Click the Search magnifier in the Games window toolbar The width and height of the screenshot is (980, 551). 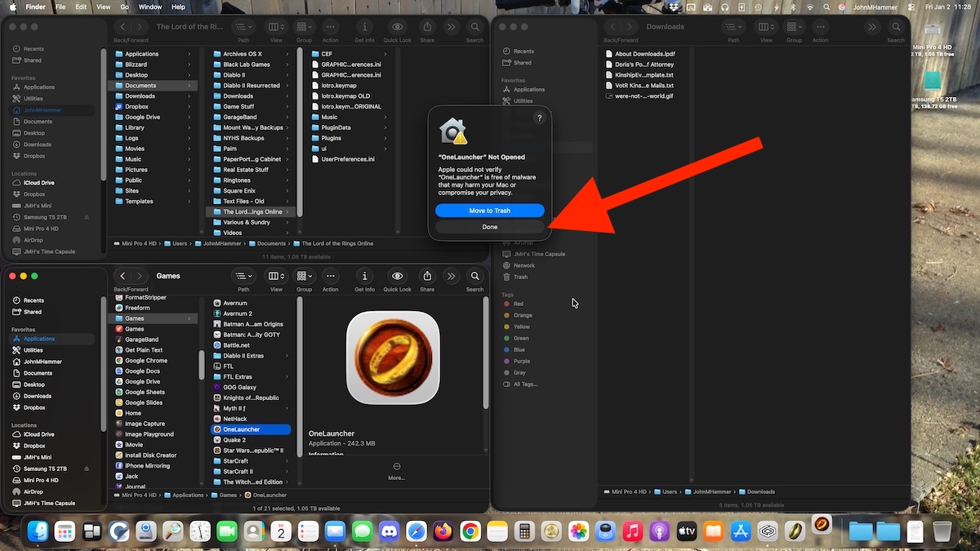point(475,276)
